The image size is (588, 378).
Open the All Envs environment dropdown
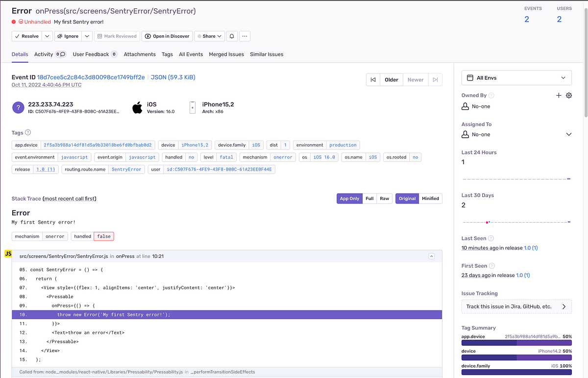(516, 78)
